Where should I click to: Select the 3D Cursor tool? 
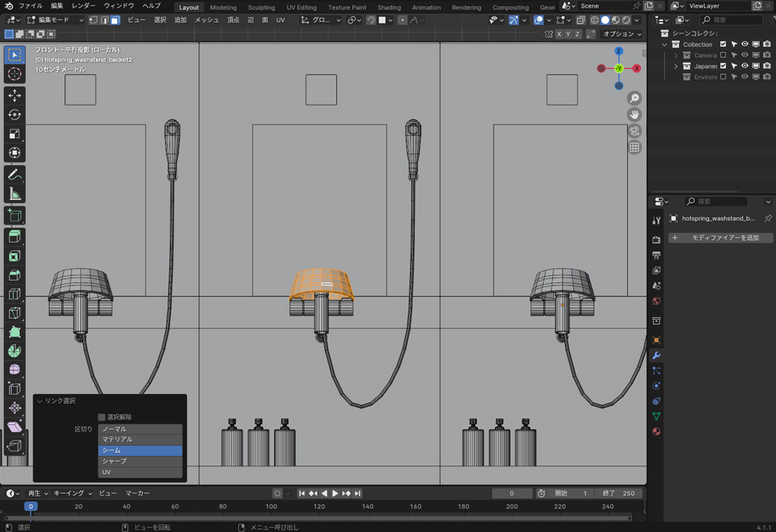point(15,74)
